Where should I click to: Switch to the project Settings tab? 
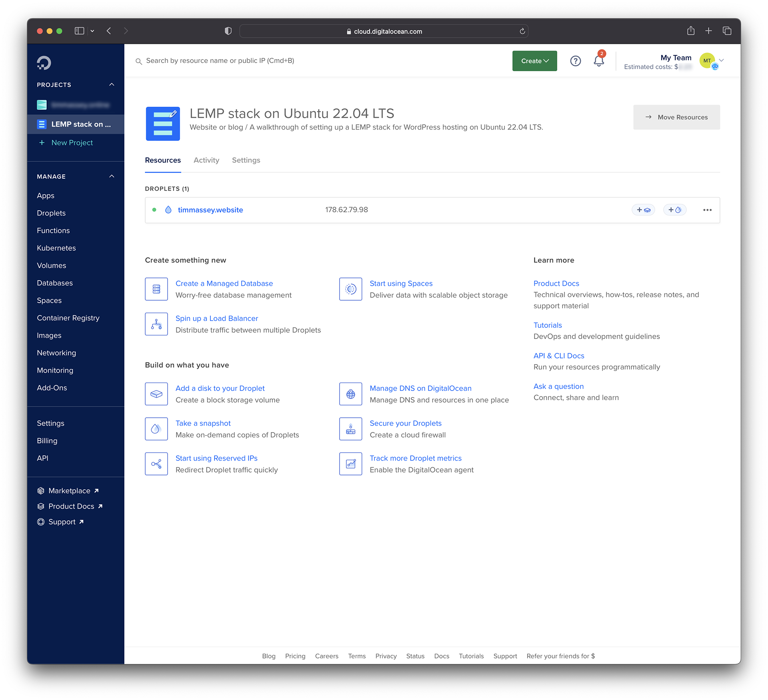click(246, 160)
